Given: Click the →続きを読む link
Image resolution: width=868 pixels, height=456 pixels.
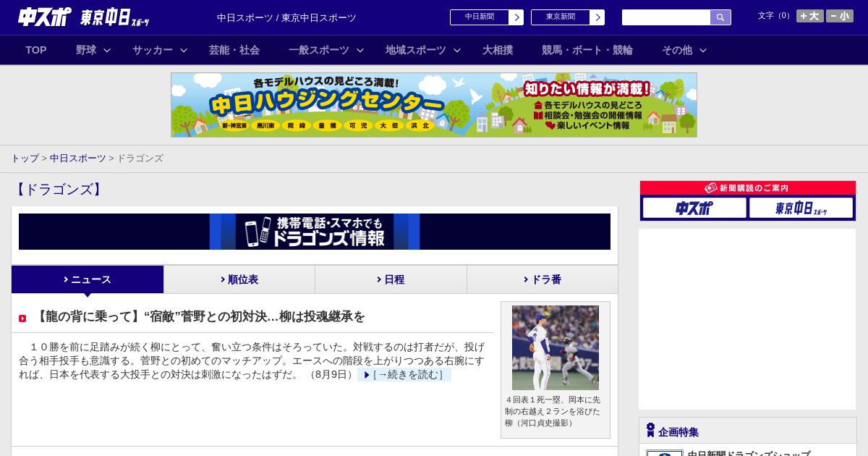Looking at the screenshot, I should click(x=404, y=375).
